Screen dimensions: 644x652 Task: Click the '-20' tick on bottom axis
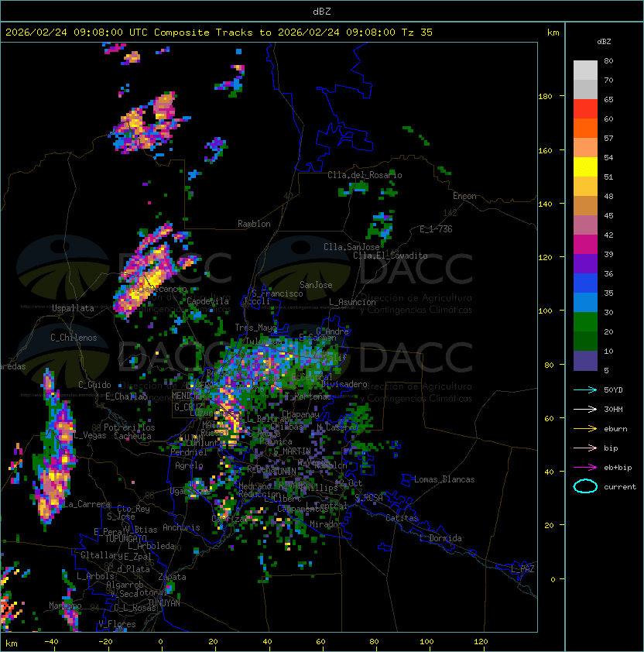click(x=105, y=642)
